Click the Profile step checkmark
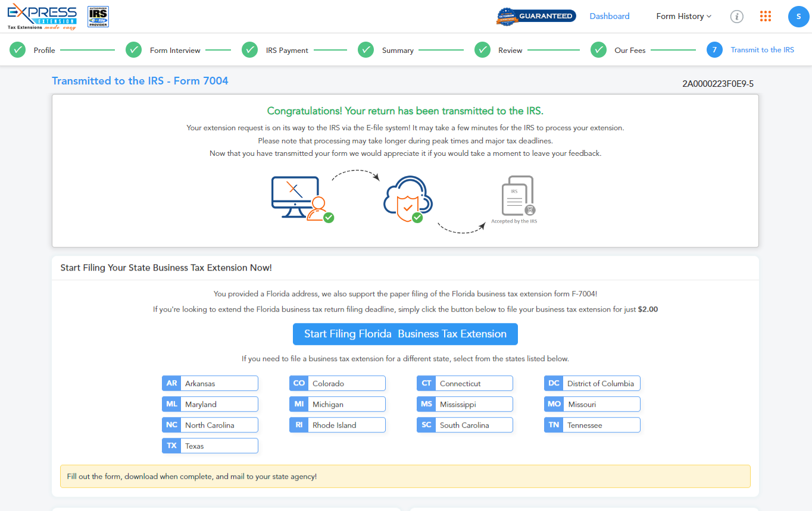This screenshot has height=511, width=812. point(18,50)
